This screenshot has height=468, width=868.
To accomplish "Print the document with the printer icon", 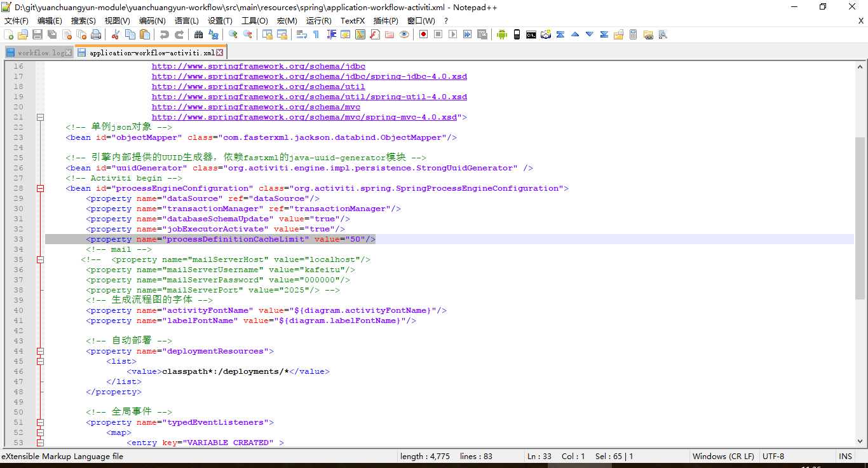I will coord(96,34).
